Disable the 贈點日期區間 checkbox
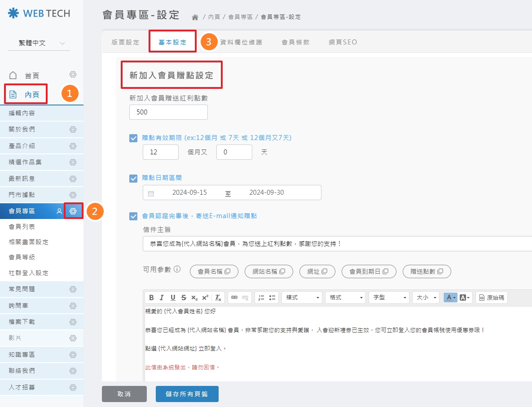532x407 pixels. coord(133,178)
